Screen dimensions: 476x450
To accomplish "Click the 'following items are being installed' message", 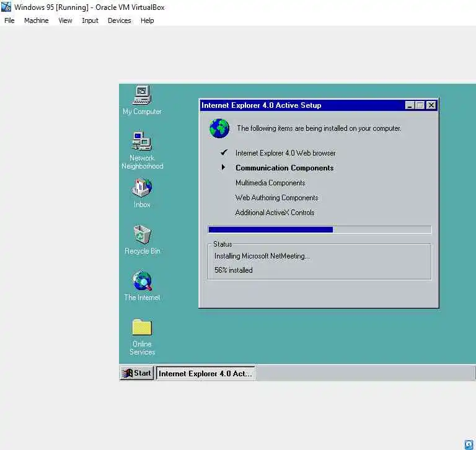I will click(319, 128).
